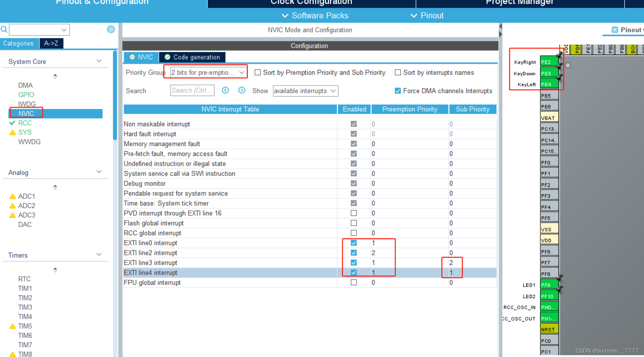
Task: Select the PH0 RCC_OSC_IN pin
Action: [549, 307]
